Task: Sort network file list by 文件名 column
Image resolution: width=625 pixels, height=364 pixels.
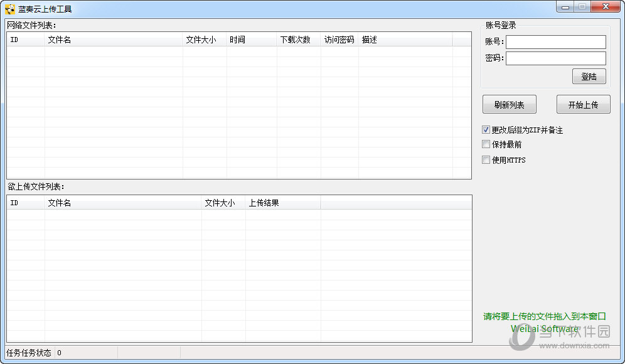Action: 113,40
